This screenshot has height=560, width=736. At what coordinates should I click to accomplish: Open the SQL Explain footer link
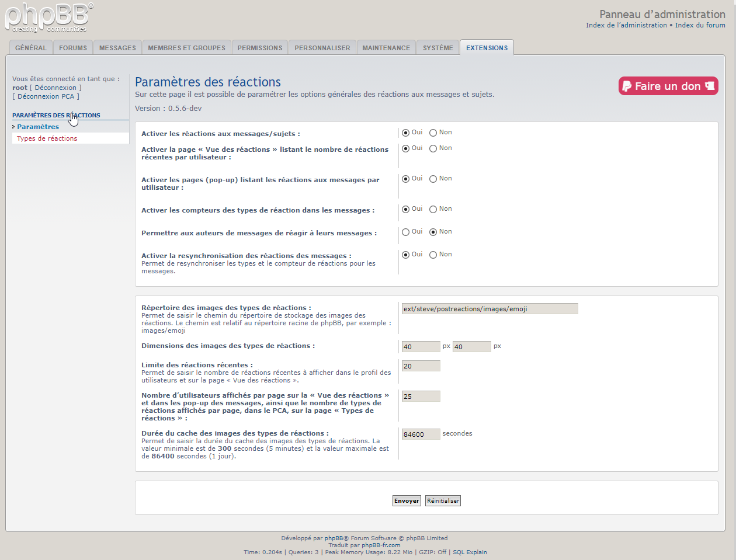pyautogui.click(x=470, y=552)
